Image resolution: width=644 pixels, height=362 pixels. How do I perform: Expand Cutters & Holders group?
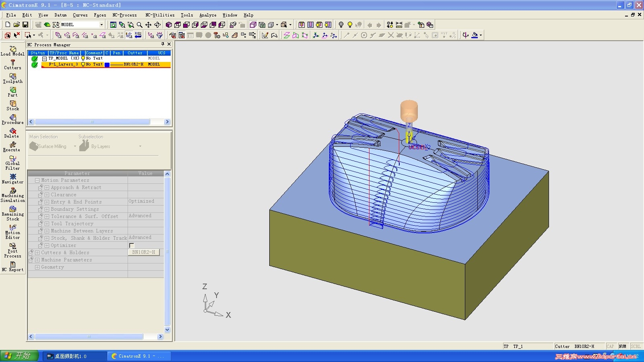(37, 253)
